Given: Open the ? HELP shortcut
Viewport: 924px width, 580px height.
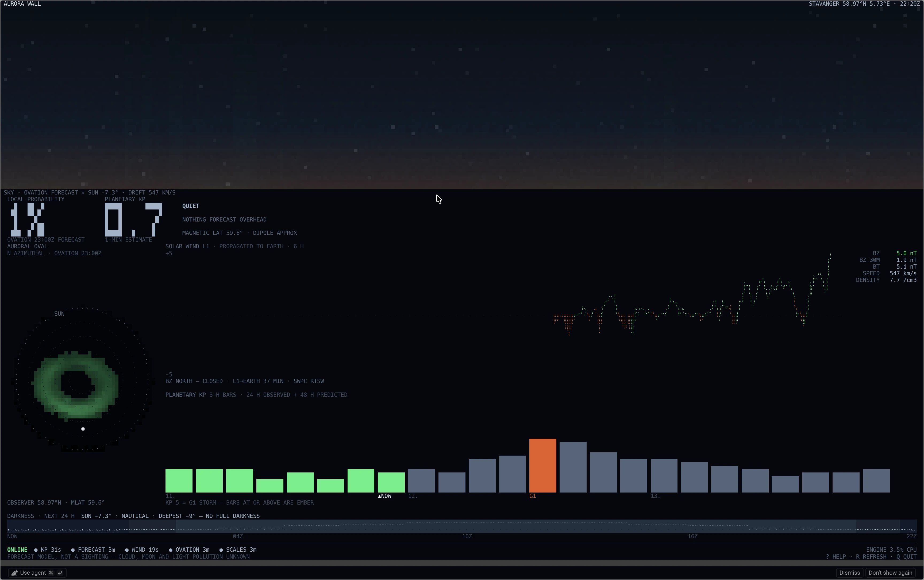Looking at the screenshot, I should tap(836, 557).
